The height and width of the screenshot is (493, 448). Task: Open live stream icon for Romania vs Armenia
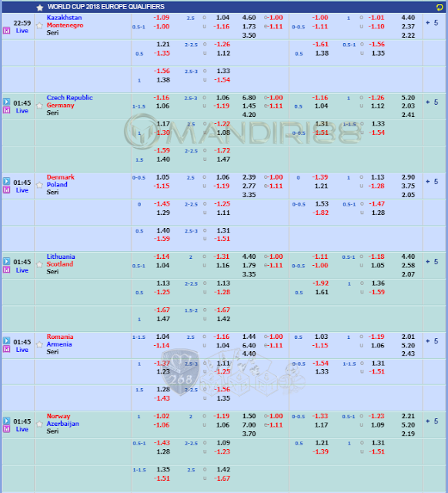pos(7,340)
